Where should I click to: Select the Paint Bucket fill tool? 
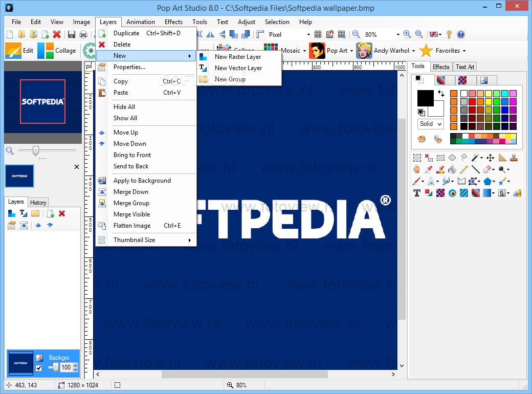(x=452, y=169)
